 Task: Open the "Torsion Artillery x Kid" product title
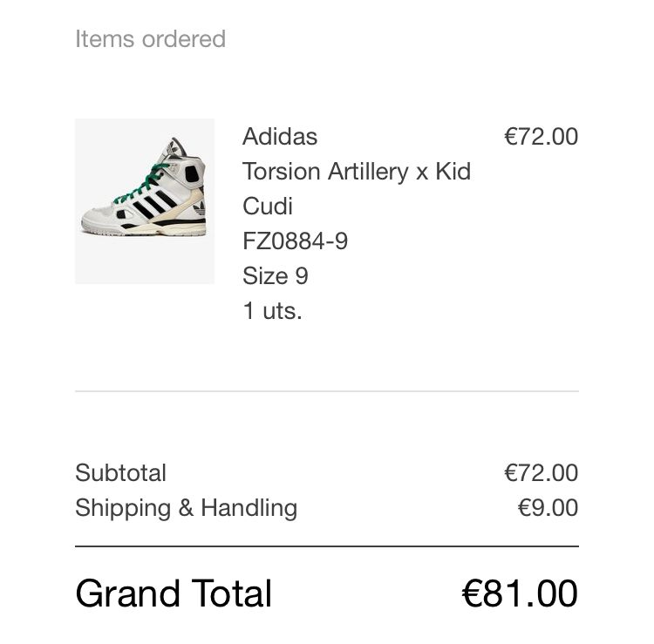pos(356,172)
